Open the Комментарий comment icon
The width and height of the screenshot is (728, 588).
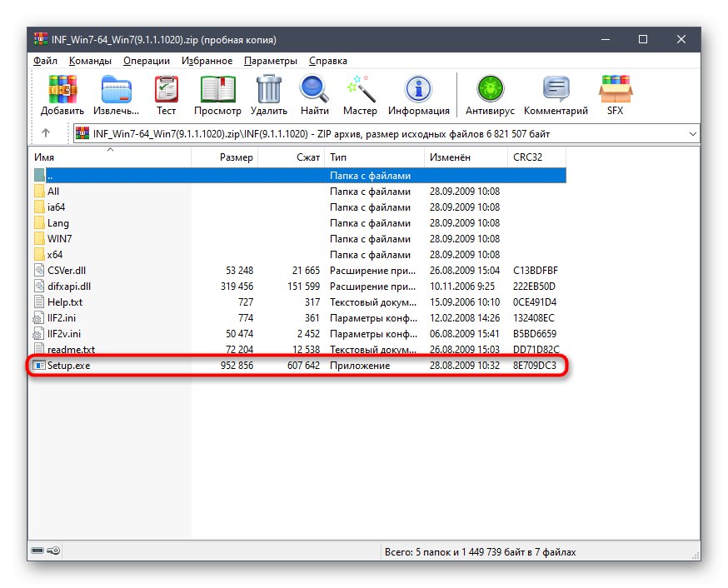[556, 88]
